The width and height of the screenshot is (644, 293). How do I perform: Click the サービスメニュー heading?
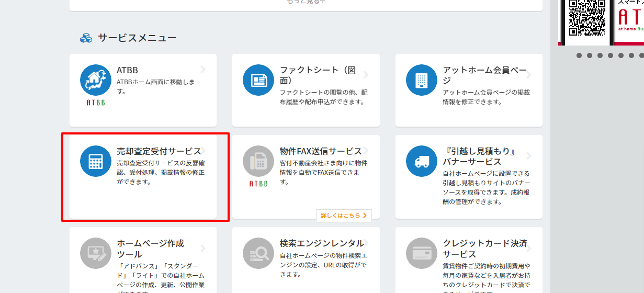tap(137, 38)
